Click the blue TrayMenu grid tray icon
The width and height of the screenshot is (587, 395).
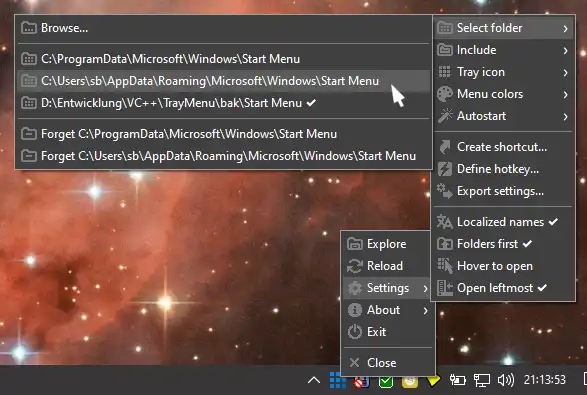337,380
